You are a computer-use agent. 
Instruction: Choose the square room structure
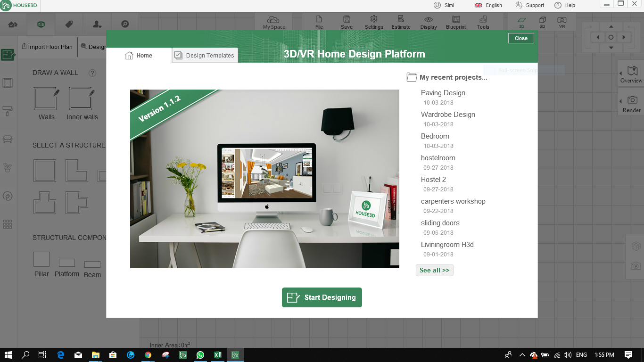45,171
